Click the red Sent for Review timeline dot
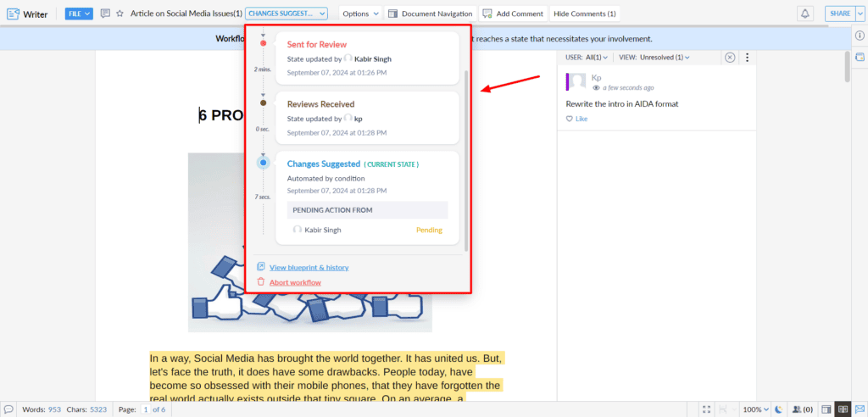 (x=263, y=43)
